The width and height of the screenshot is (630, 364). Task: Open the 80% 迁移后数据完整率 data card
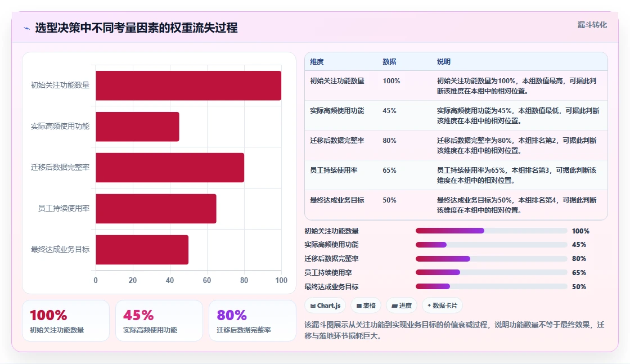253,321
